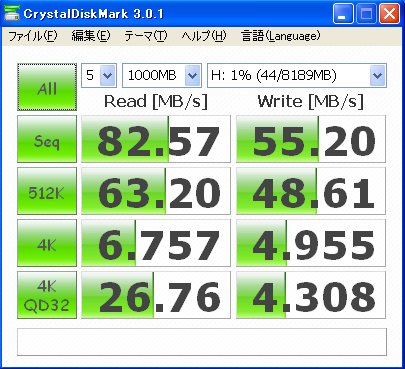The image size is (405, 369).
Task: Run all benchmarks with the All button
Action: pos(47,87)
